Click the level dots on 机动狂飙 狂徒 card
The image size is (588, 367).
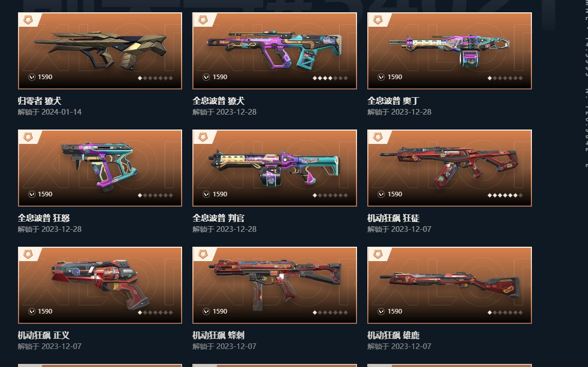click(505, 195)
